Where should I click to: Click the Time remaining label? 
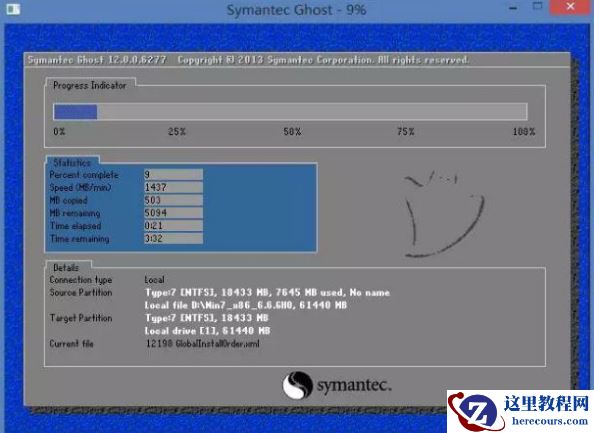[x=80, y=239]
